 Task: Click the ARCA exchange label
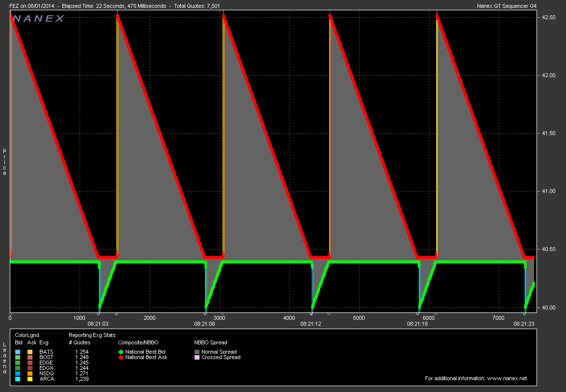[47, 379]
